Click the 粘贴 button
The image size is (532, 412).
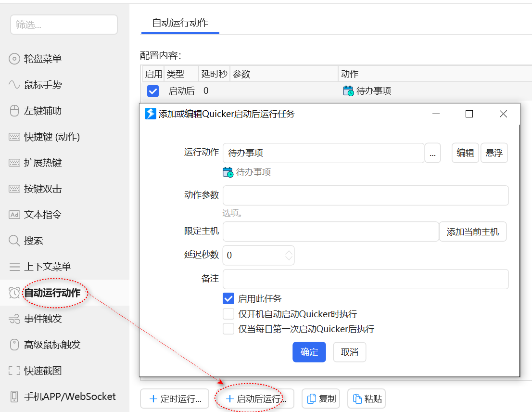click(367, 399)
